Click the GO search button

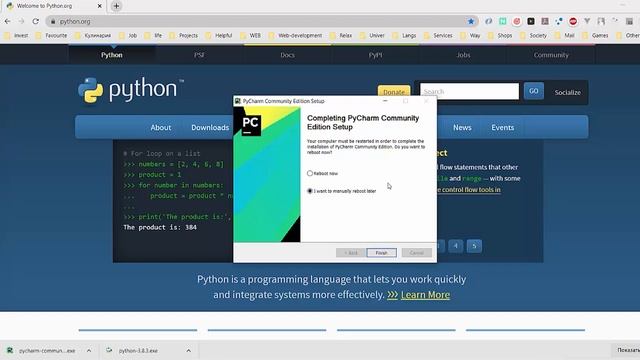pyautogui.click(x=534, y=91)
